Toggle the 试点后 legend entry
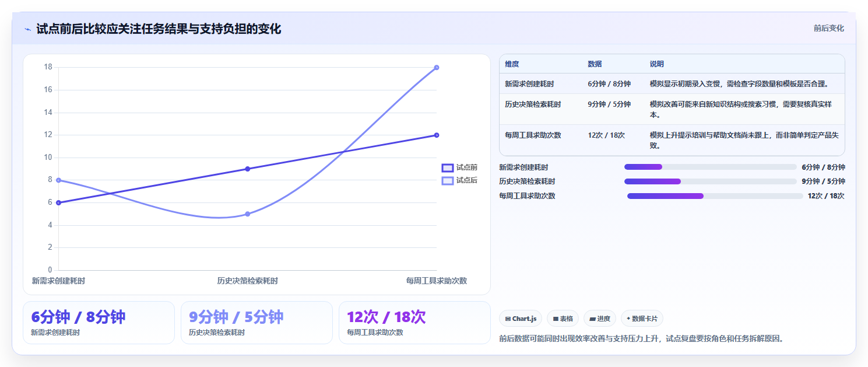Viewport: 868px width, 367px height. (x=459, y=180)
